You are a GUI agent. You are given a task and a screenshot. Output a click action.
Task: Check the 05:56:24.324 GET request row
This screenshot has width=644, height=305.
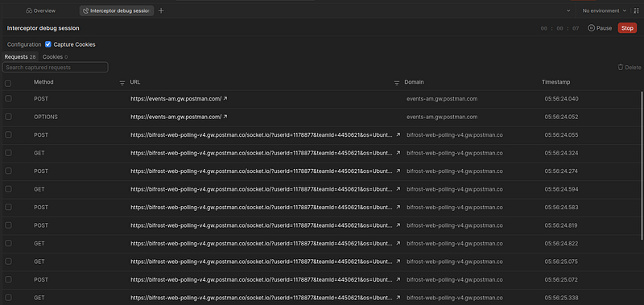8,153
